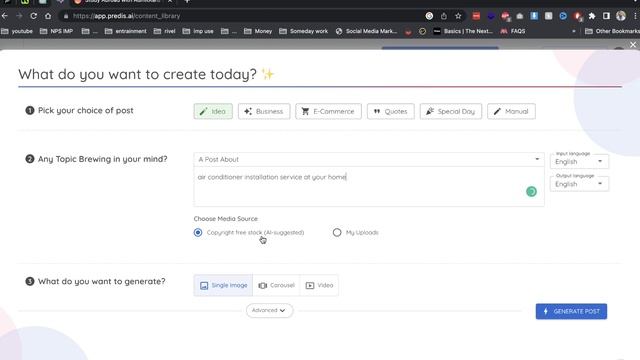Screen dimensions: 640x360
Task: Click the blue download extension icon
Action: [x=534, y=16]
